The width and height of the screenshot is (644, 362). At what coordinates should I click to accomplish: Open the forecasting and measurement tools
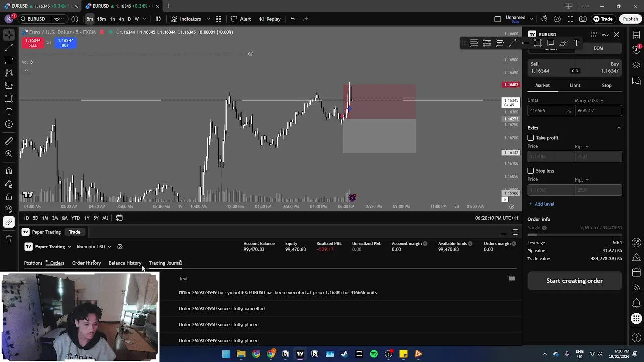pyautogui.click(x=9, y=86)
